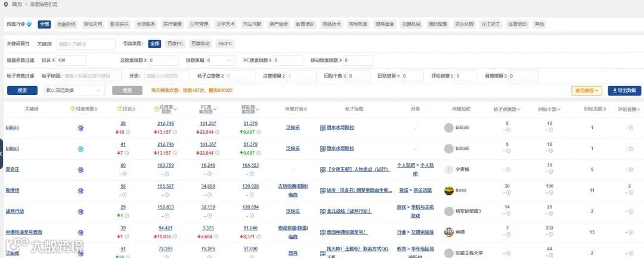Click the help question icon beside 引流类型 header
Screen dimensions: 644x258
point(73,109)
